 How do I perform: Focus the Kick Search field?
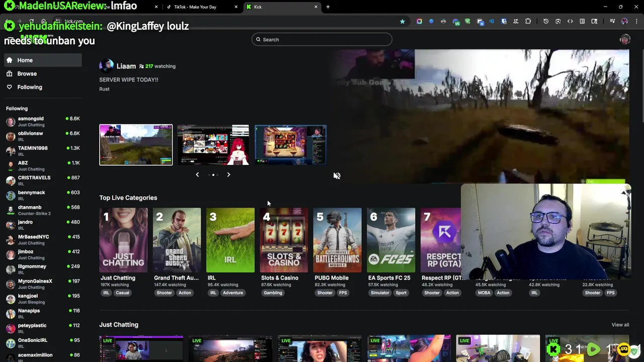pos(322,40)
